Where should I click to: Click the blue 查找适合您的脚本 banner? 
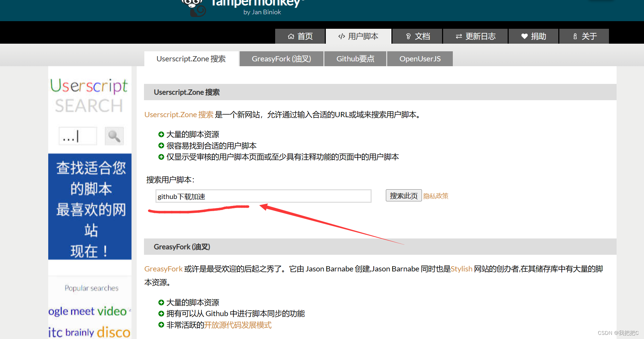[x=90, y=207]
